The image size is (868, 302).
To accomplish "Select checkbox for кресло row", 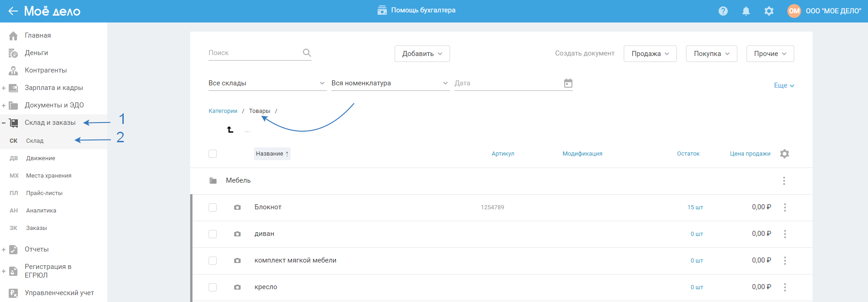I will pyautogui.click(x=213, y=287).
